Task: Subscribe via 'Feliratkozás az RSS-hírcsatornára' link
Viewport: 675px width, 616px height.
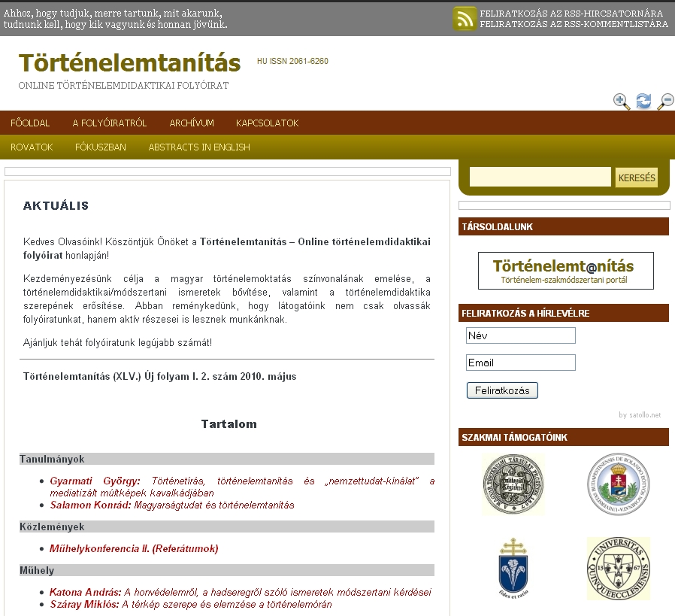Action: pos(571,14)
